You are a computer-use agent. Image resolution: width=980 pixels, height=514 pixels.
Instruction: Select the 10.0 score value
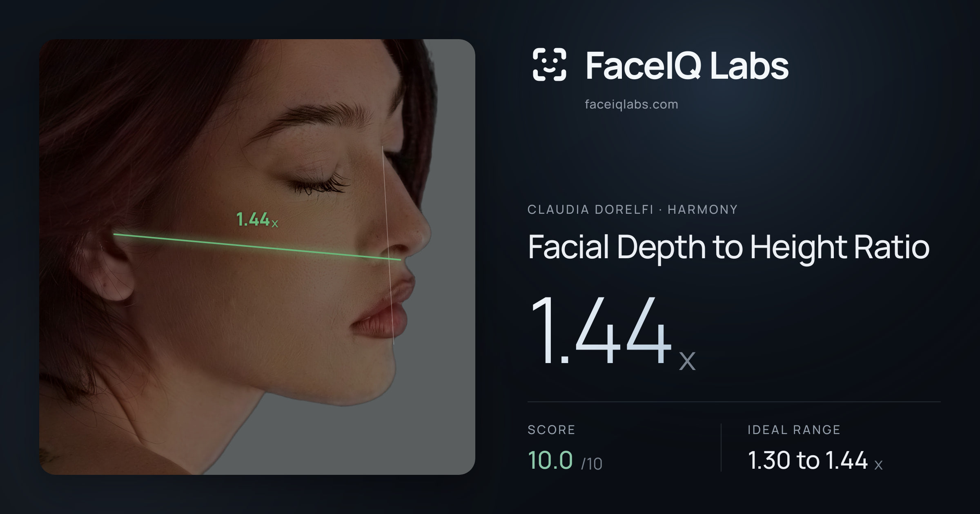pyautogui.click(x=550, y=460)
